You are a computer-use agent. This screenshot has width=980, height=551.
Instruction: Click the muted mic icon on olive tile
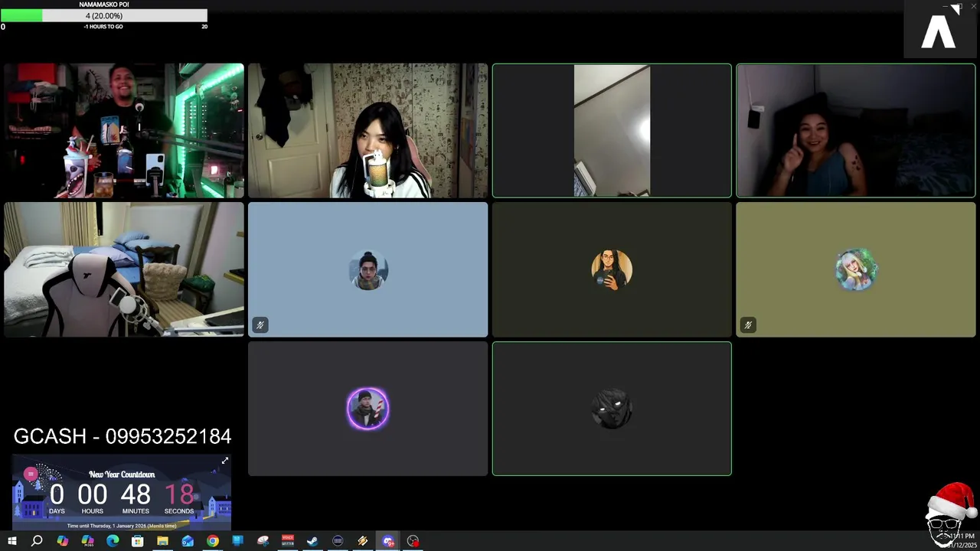pyautogui.click(x=748, y=325)
